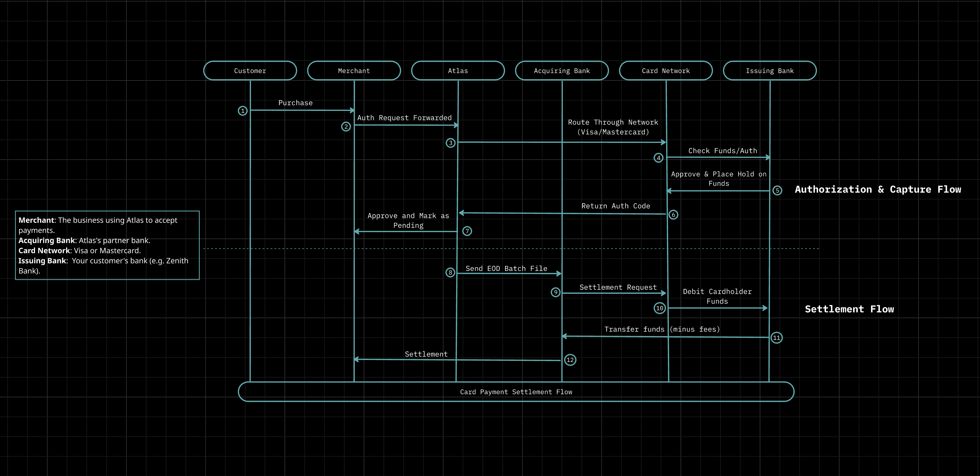Click the step 4 circle marker
The height and width of the screenshot is (476, 980).
[x=658, y=158]
